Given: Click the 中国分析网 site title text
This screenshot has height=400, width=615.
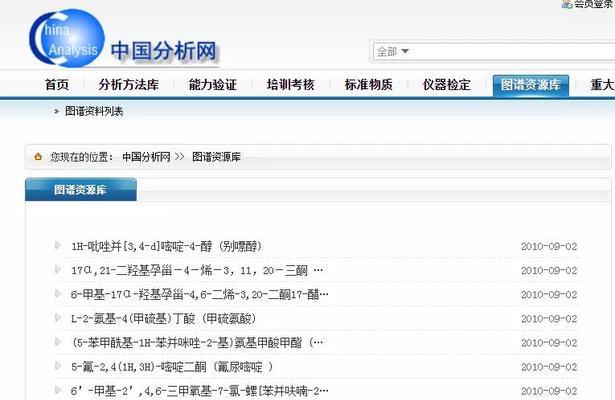Looking at the screenshot, I should (164, 51).
